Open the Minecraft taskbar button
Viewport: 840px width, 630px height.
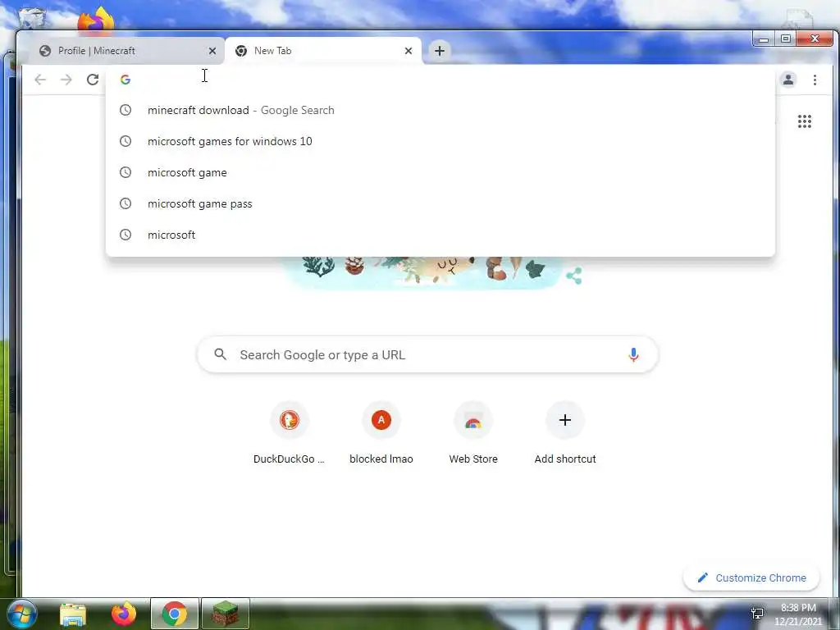click(225, 614)
